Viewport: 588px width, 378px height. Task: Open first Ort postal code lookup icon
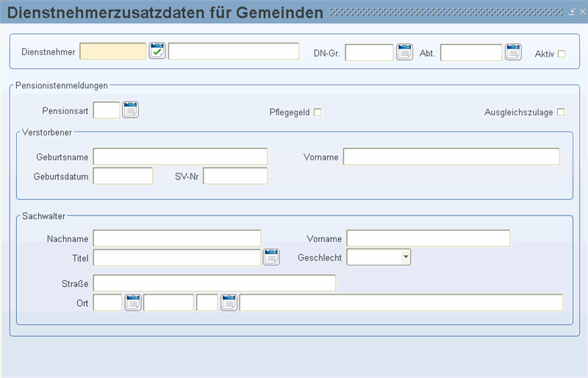pos(133,302)
